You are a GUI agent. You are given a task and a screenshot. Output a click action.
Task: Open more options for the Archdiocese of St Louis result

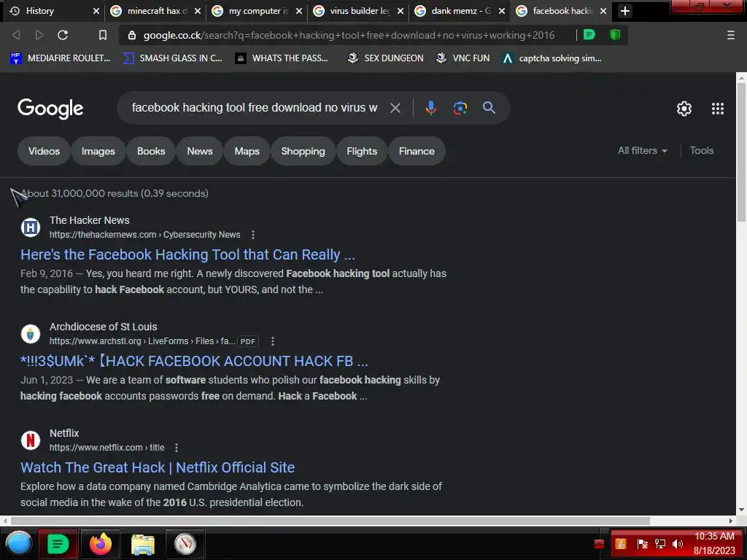click(273, 341)
